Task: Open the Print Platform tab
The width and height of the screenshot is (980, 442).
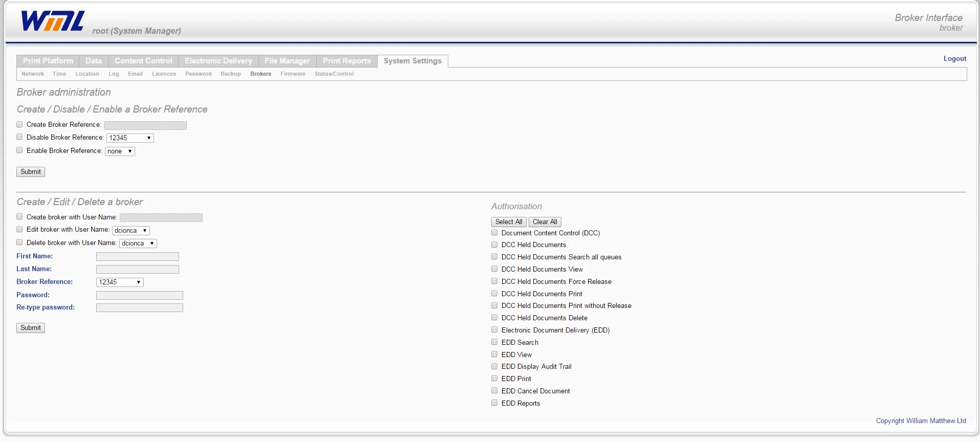Action: (x=48, y=61)
